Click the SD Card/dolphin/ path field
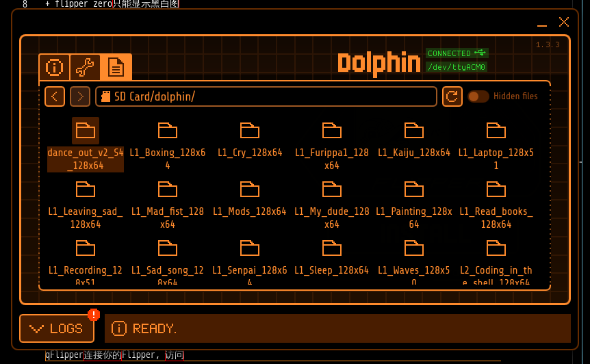This screenshot has width=590, height=364. pos(266,96)
